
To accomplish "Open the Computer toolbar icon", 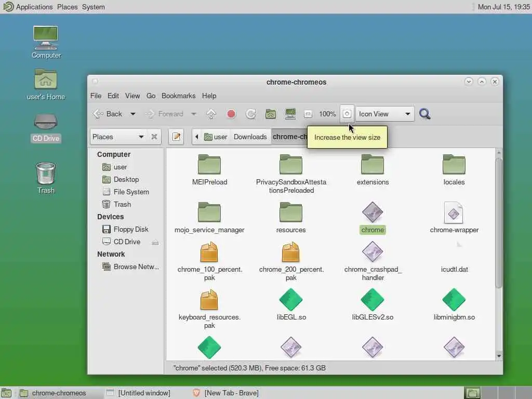I will (x=290, y=114).
